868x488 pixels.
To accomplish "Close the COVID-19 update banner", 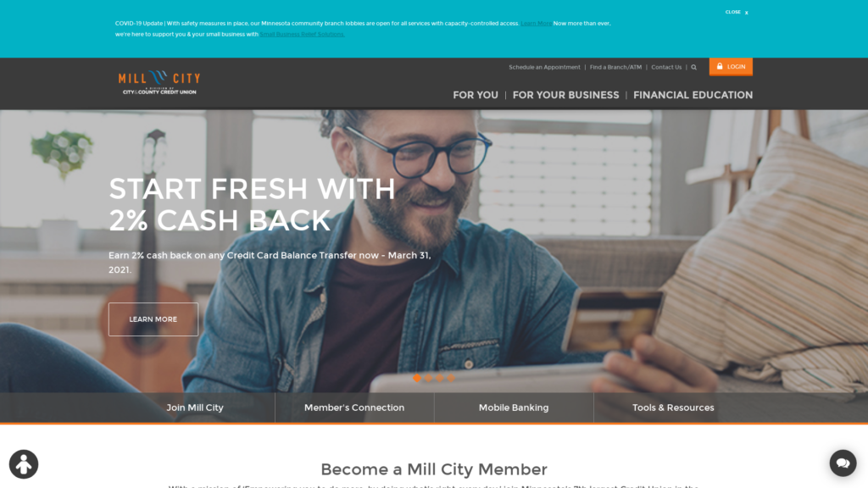I will (737, 12).
